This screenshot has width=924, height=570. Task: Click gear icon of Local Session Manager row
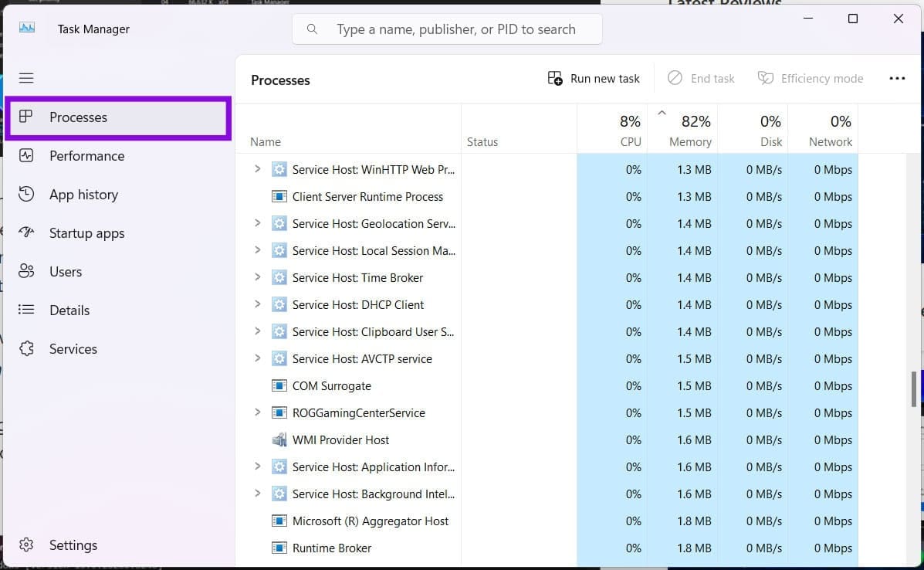click(x=279, y=250)
